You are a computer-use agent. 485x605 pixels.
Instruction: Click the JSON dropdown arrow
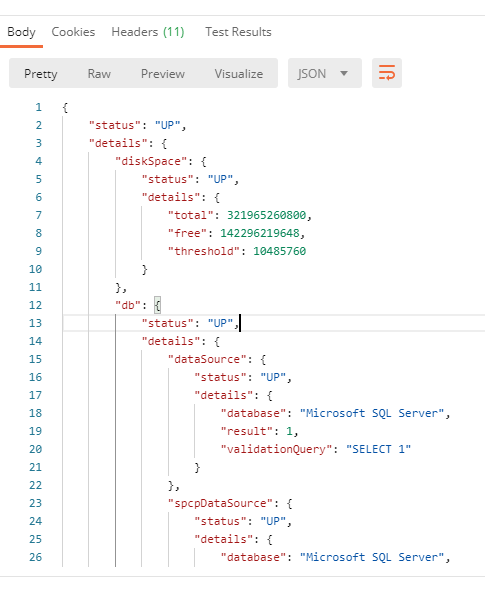(344, 73)
